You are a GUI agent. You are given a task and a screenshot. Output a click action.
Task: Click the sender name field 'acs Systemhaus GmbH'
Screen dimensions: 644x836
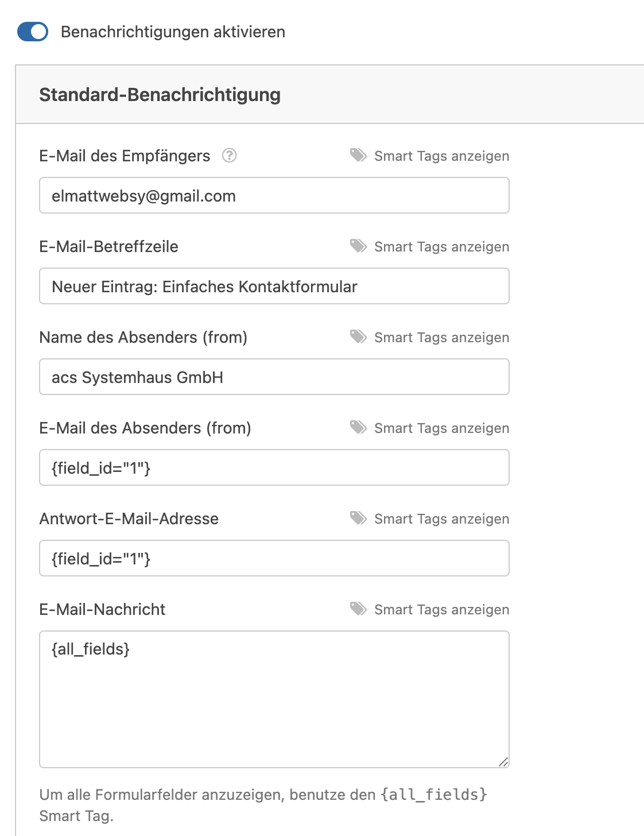pos(274,377)
